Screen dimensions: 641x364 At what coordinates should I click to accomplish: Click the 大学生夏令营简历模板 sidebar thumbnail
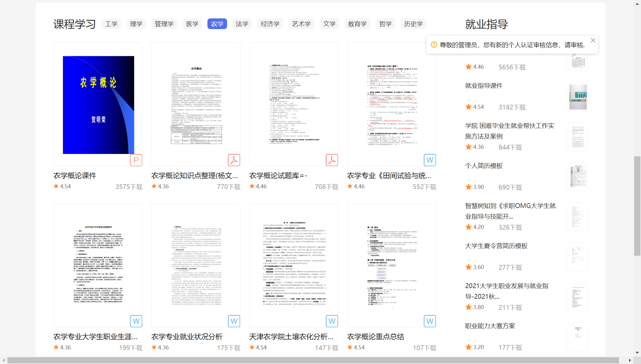[x=578, y=257]
